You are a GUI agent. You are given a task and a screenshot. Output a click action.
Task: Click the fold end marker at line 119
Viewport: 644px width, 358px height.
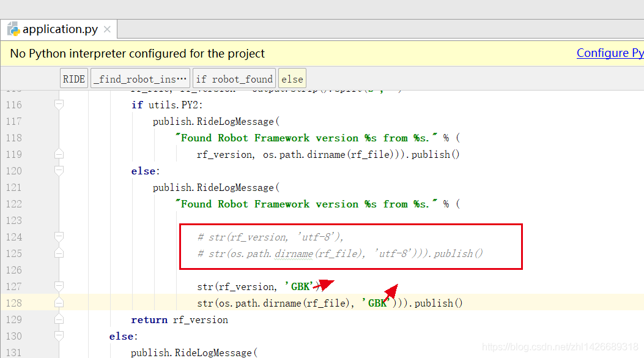59,154
